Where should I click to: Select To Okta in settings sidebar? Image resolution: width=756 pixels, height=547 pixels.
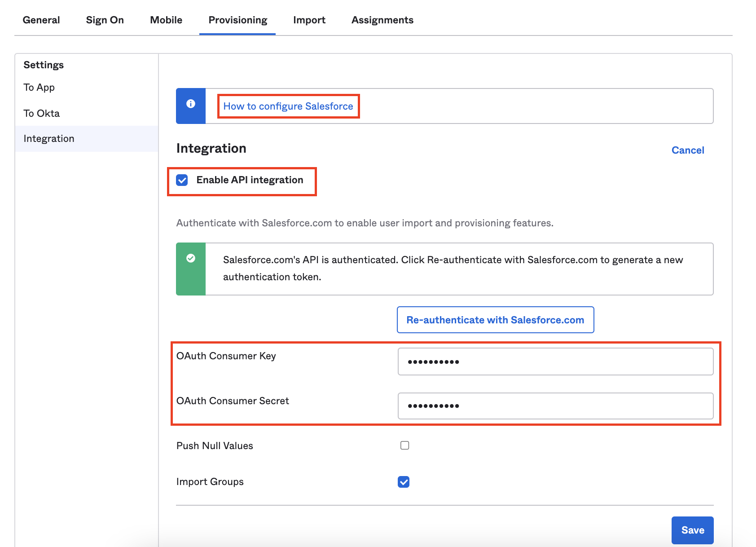(x=41, y=113)
